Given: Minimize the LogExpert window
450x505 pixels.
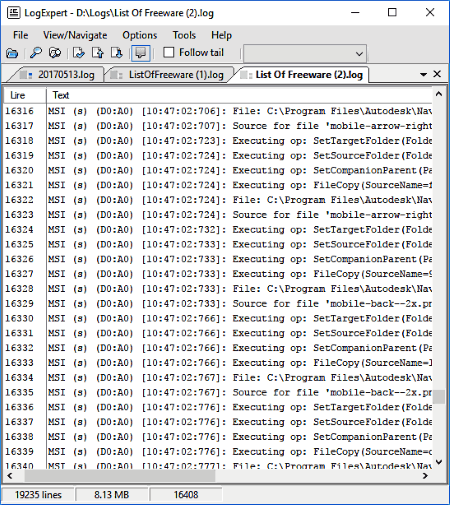Looking at the screenshot, I should [355, 13].
